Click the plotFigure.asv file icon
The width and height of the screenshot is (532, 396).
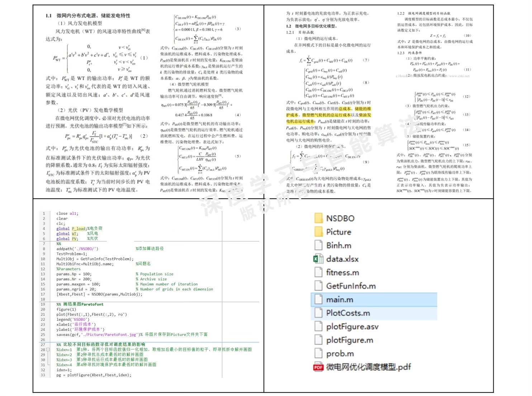click(318, 327)
